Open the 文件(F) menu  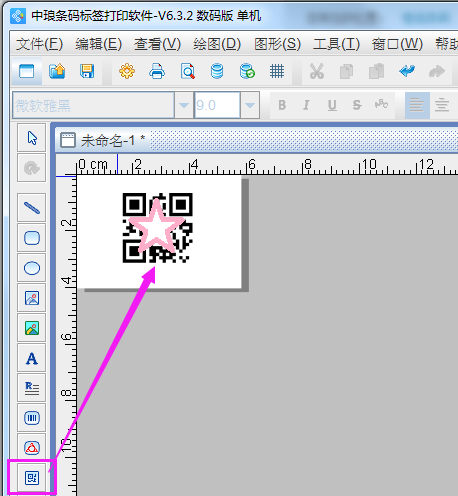pyautogui.click(x=39, y=44)
